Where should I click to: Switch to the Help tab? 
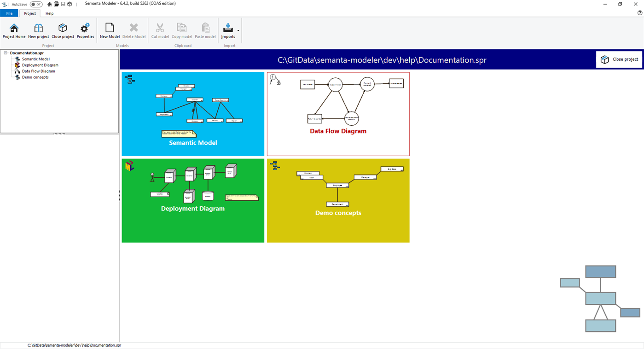point(49,13)
